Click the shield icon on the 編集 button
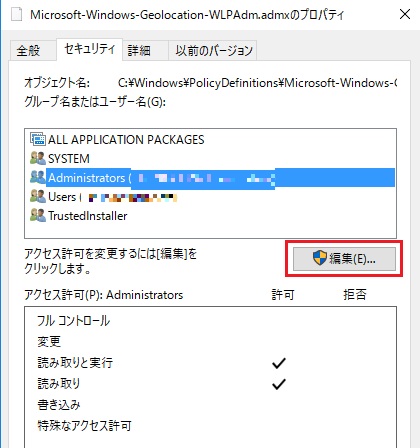Image resolution: width=420 pixels, height=448 pixels. point(320,258)
